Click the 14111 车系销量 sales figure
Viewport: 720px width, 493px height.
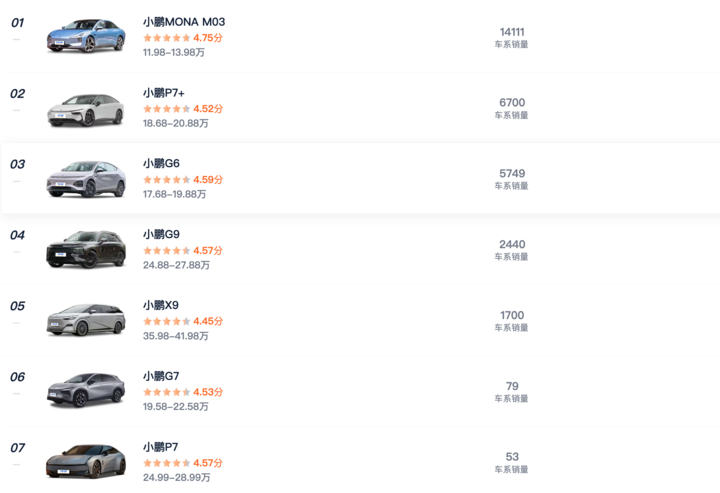512,38
